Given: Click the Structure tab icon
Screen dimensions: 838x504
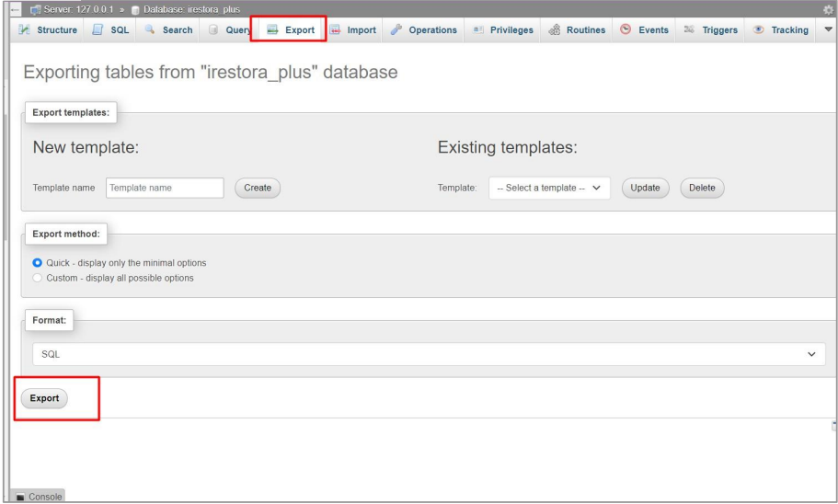Looking at the screenshot, I should coord(25,30).
